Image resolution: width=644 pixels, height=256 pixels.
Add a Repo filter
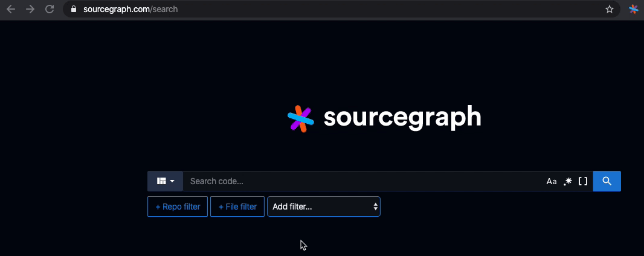[178, 206]
